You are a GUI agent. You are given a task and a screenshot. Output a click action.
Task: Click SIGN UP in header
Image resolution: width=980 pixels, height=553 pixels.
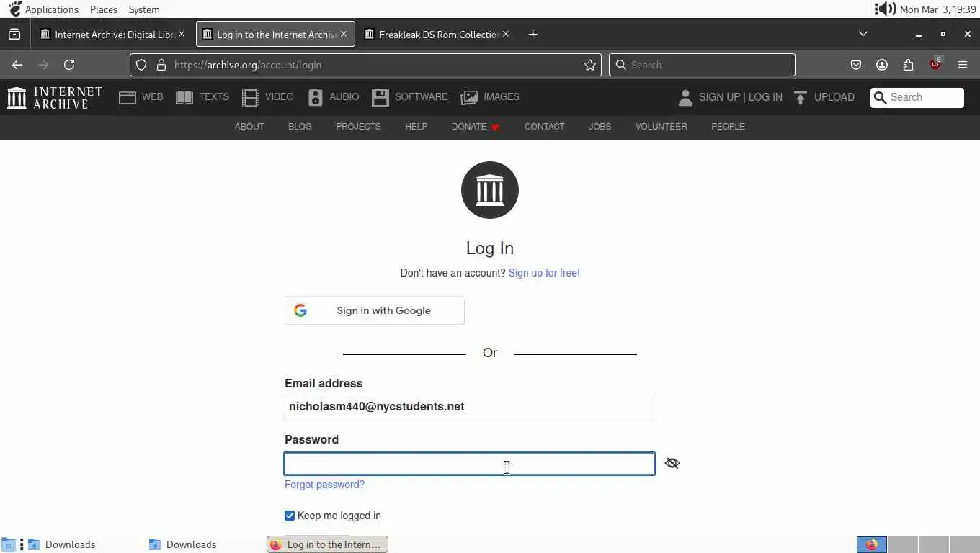tap(719, 97)
